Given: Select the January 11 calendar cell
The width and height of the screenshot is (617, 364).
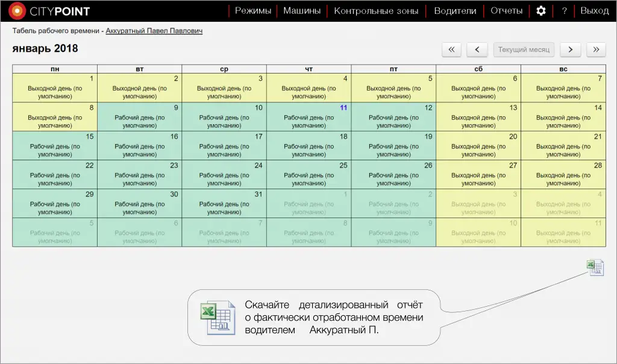Looking at the screenshot, I should (308, 117).
